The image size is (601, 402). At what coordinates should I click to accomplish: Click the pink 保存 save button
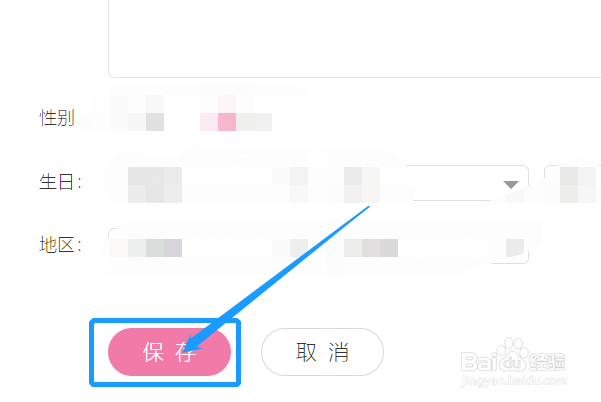169,352
